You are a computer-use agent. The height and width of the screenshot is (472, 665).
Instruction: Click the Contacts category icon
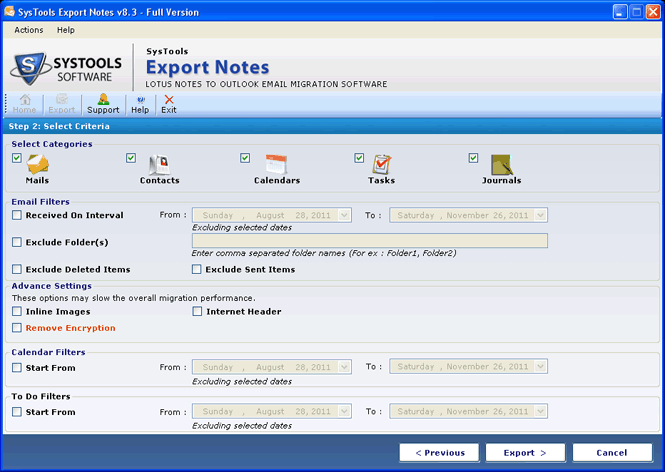[159, 165]
